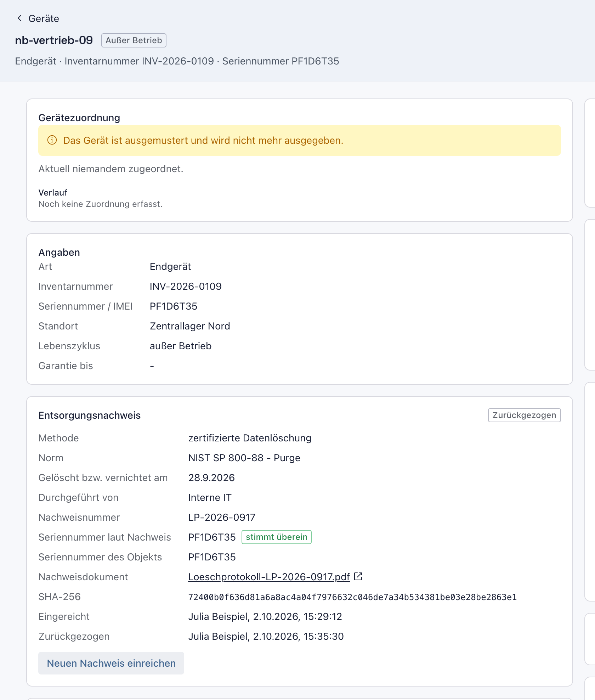
Task: Open the external link icon beside Loeschprotokoll PDF
Action: pos(358,577)
